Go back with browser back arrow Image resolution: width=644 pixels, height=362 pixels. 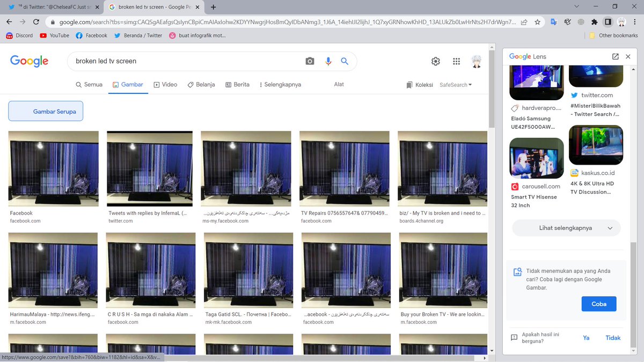9,22
